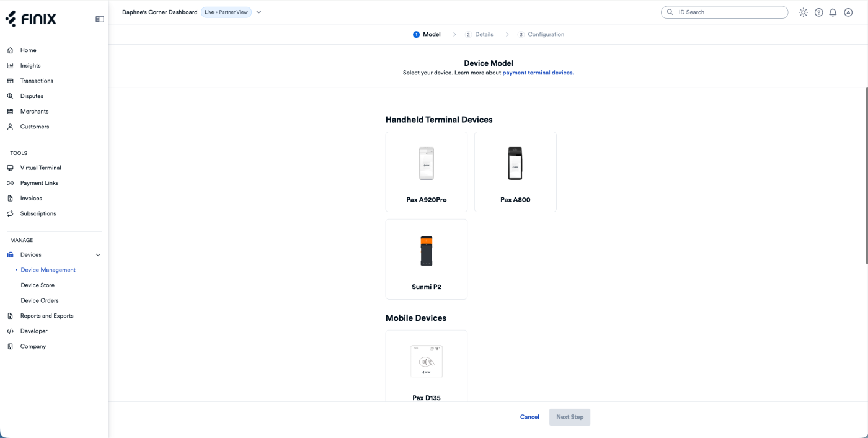Click the Insights label in the sidebar
The image size is (868, 438).
tap(30, 66)
